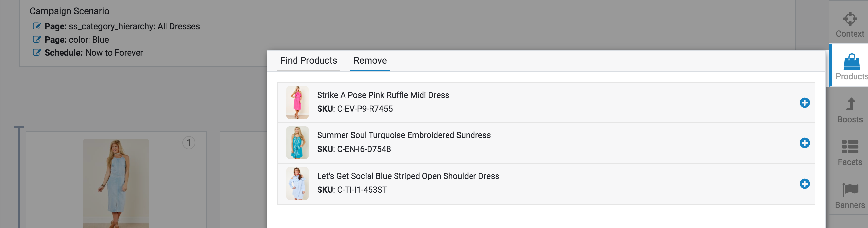Click the blue striped dress thumbnail
868x228 pixels.
pyautogui.click(x=297, y=184)
